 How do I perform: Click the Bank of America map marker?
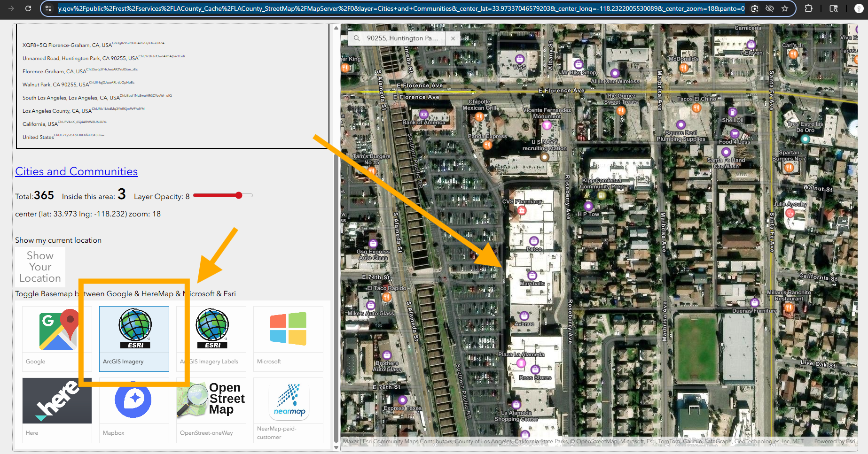[x=423, y=114]
